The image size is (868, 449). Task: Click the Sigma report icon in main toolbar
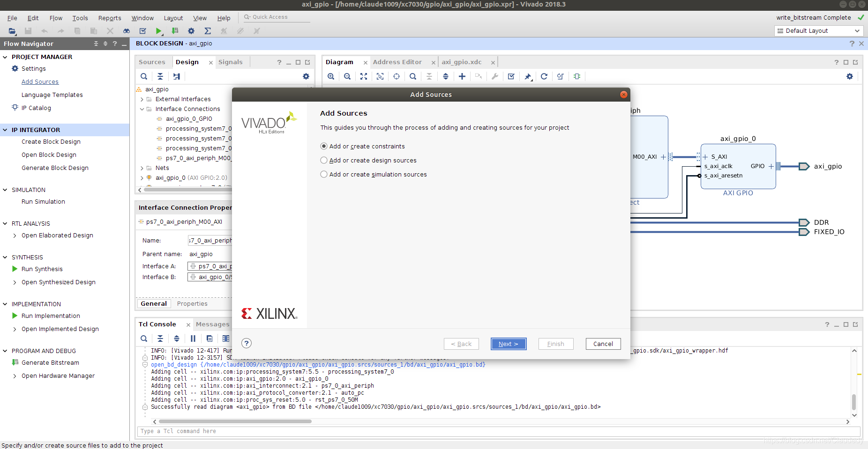[208, 31]
